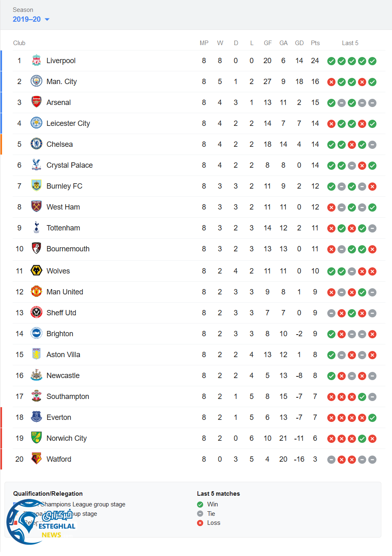Image resolution: width=392 pixels, height=556 pixels.
Task: Open the Sheff Utd team link
Action: point(61,313)
